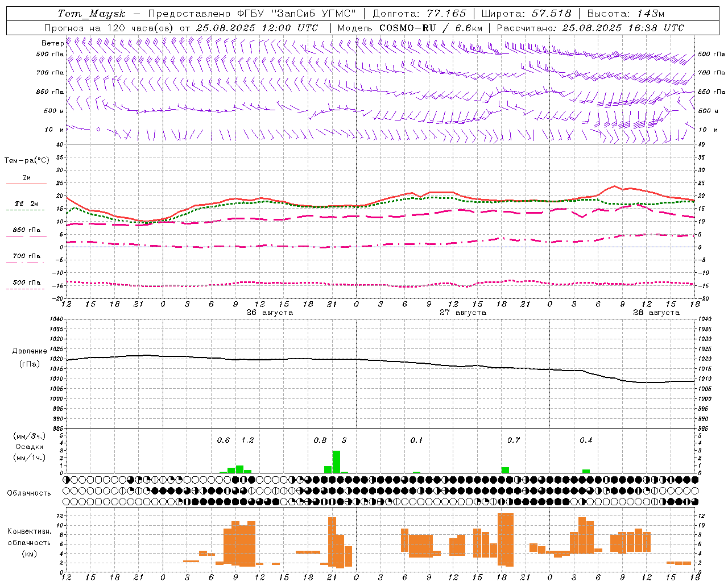The image size is (728, 582).
Task: Click the '27 августа' date label
Action: coord(463,313)
